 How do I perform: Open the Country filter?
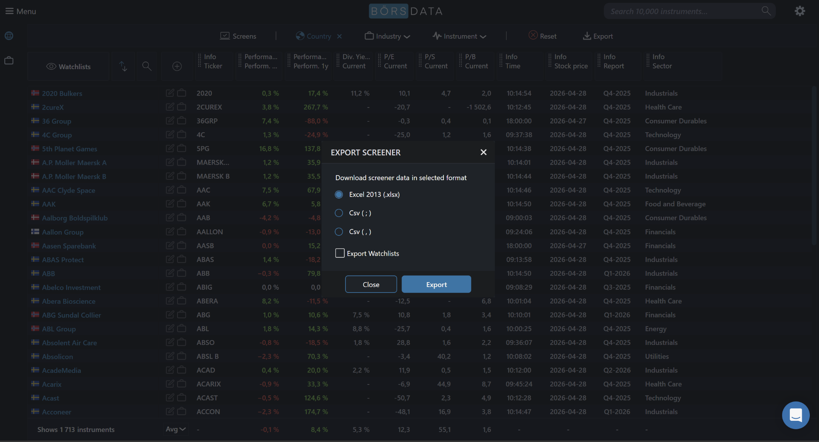313,36
